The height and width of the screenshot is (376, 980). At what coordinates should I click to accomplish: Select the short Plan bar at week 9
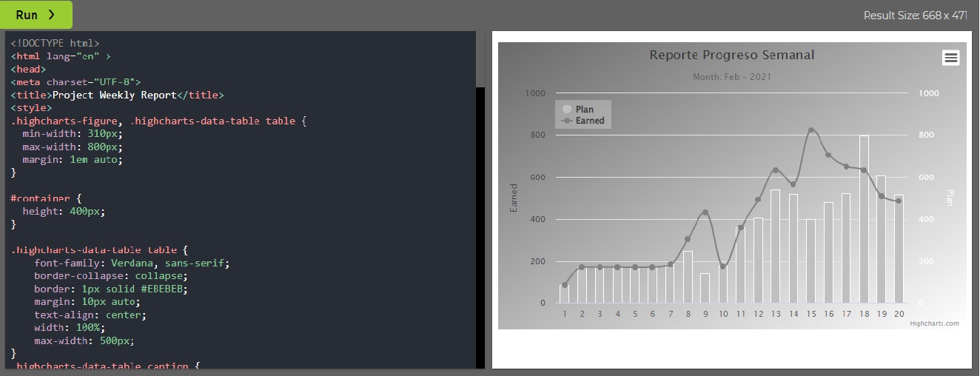pos(705,288)
